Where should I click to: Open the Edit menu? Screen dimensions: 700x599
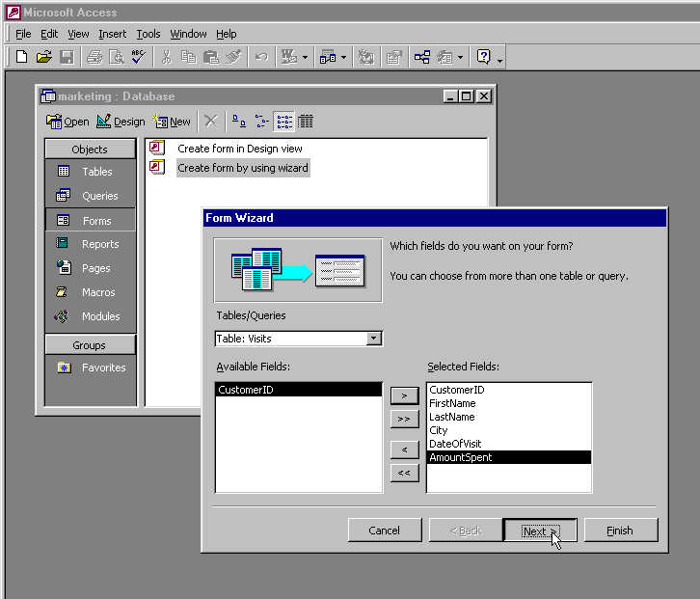[49, 34]
